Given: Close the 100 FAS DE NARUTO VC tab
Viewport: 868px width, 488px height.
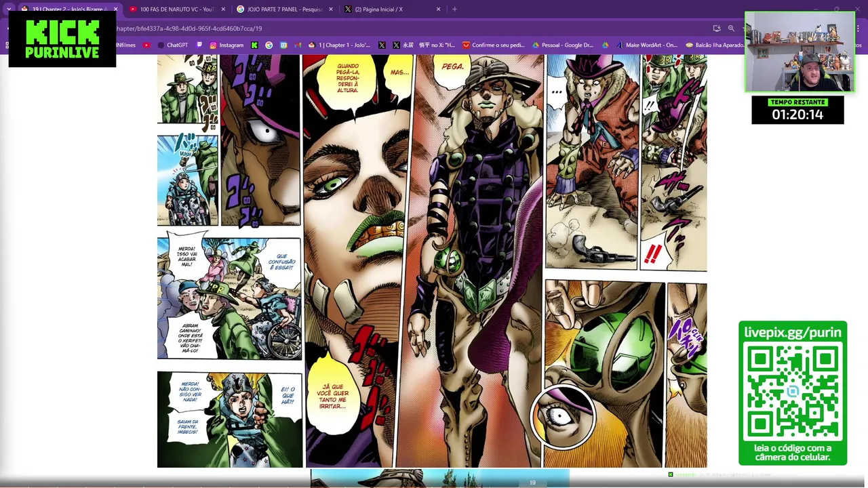Looking at the screenshot, I should point(224,9).
